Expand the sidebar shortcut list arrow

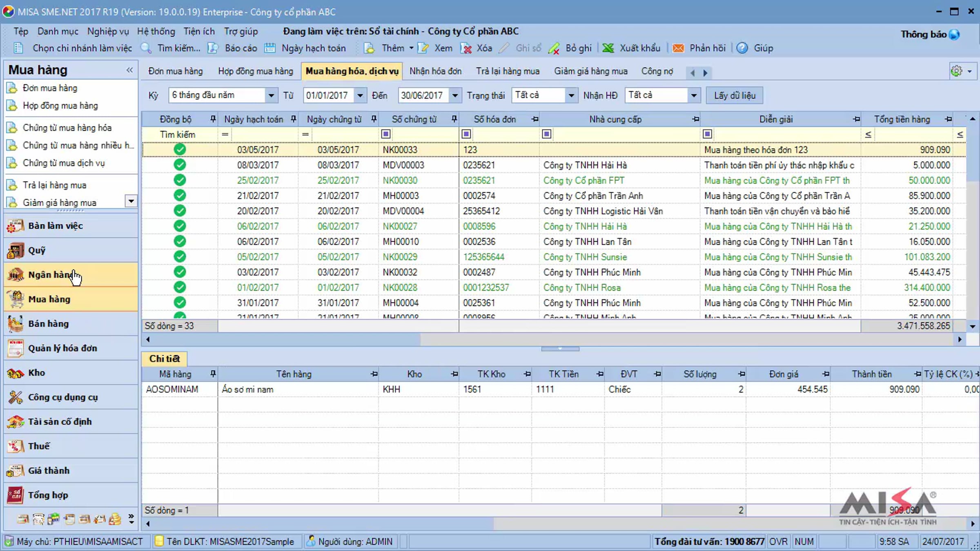(131, 201)
